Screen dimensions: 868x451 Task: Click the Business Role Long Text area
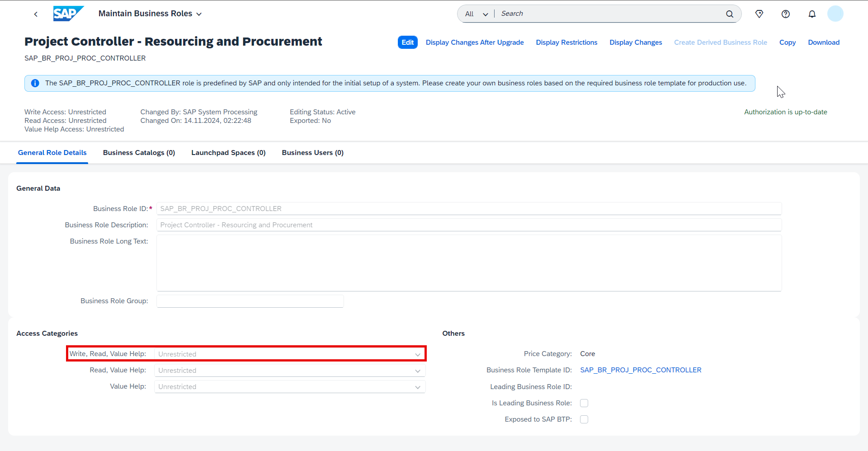point(469,263)
